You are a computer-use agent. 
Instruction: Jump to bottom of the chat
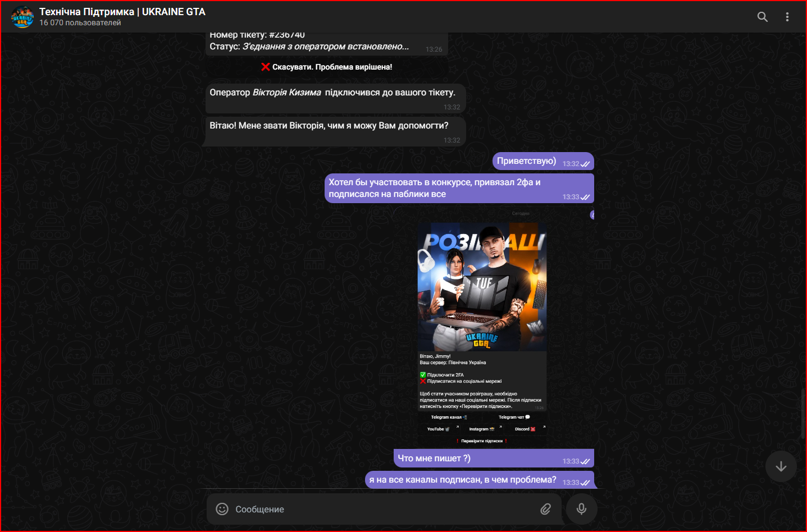point(781,466)
